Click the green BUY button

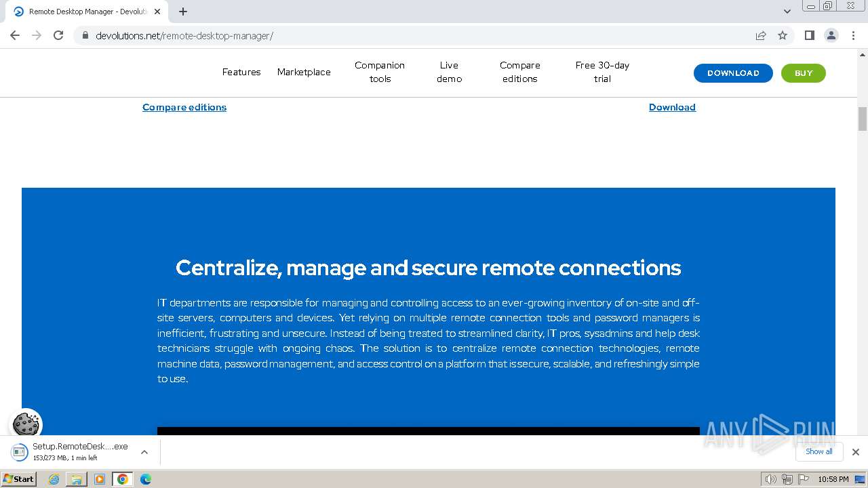tap(803, 73)
